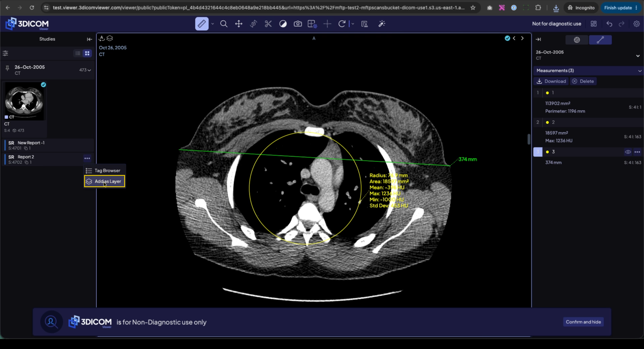Open browser downloads icon
This screenshot has width=644, height=349.
(556, 8)
